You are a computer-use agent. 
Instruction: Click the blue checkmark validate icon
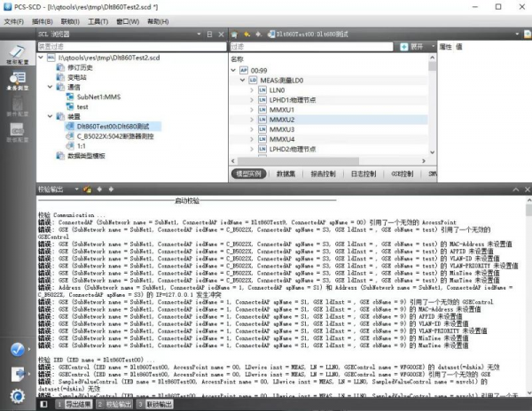tap(16, 348)
